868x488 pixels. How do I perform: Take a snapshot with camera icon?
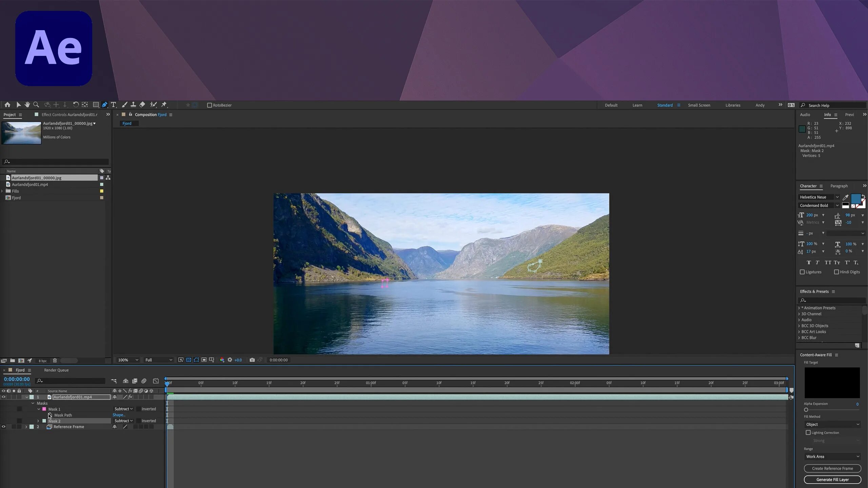pos(252,360)
